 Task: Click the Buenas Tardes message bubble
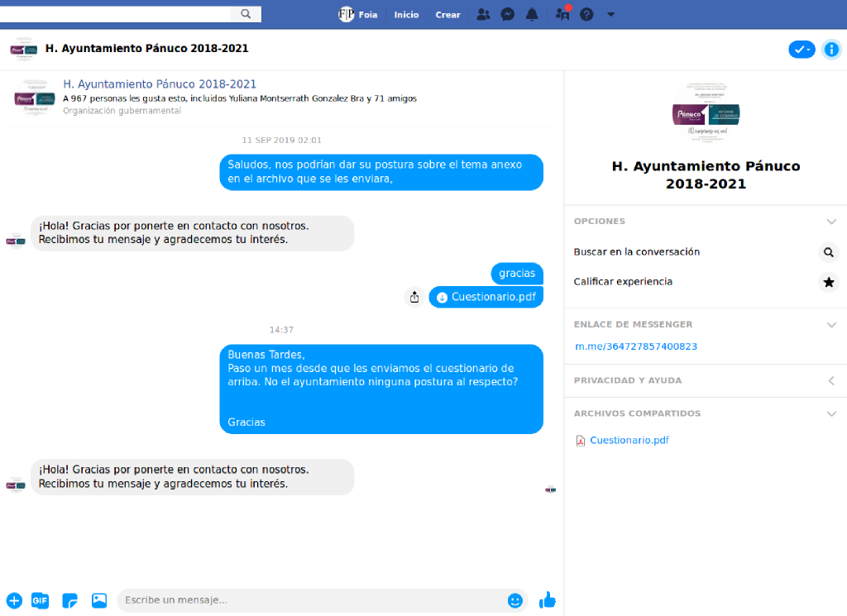(381, 389)
